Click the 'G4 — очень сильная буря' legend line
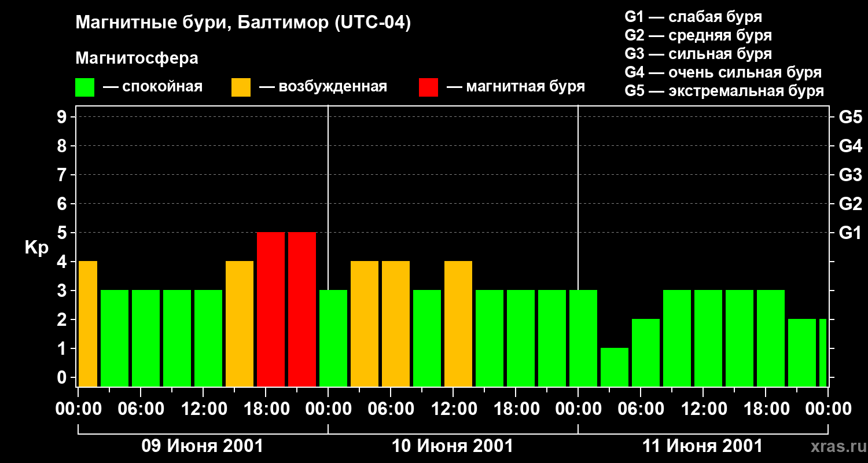 [723, 72]
